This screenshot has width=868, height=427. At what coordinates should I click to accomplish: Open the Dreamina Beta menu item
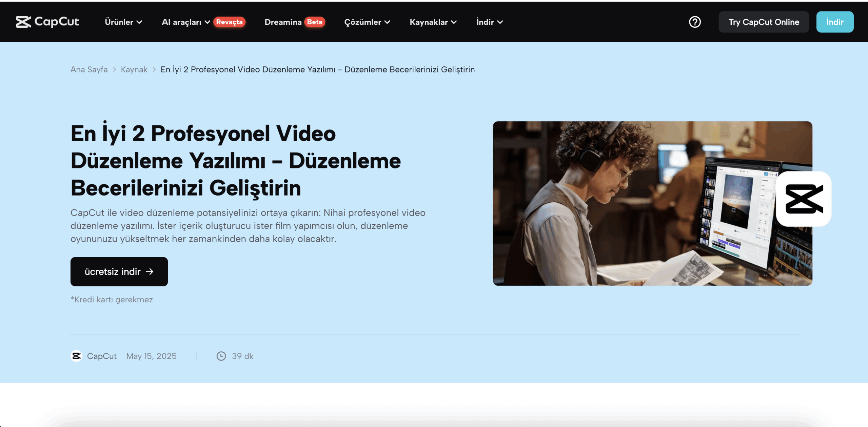click(x=295, y=22)
